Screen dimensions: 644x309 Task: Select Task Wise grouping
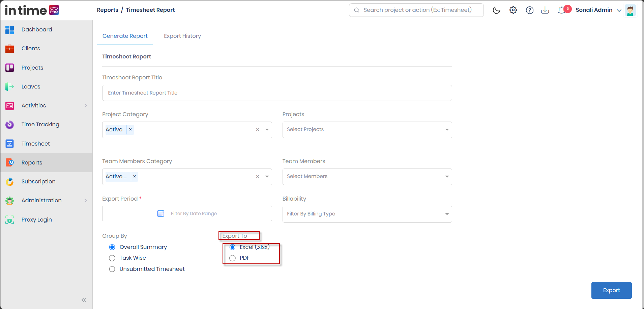pos(112,258)
